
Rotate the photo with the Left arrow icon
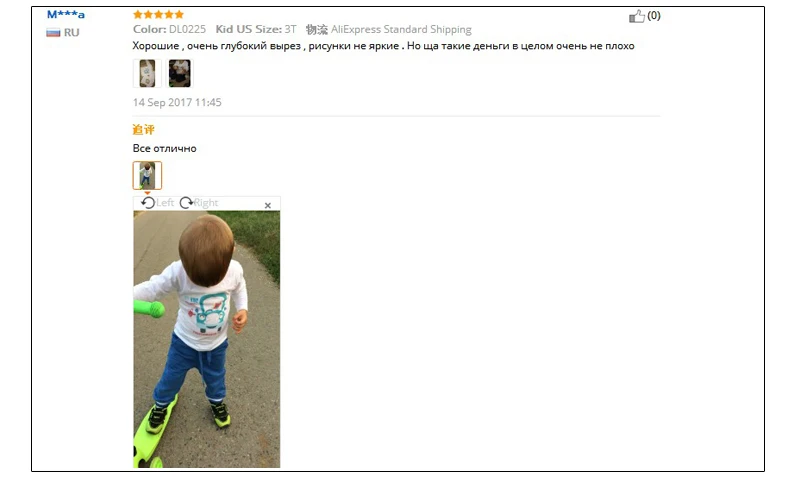click(148, 203)
